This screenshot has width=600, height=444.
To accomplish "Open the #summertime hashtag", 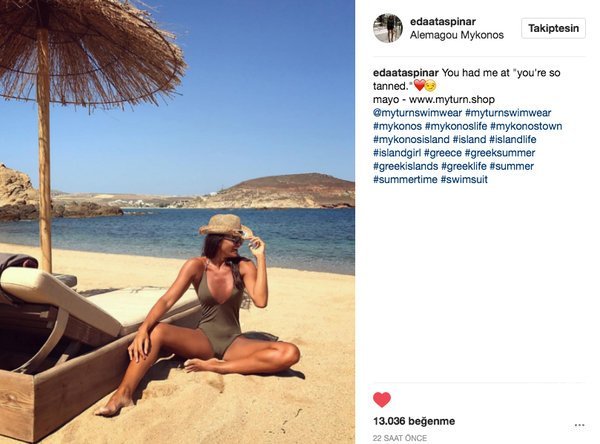I will pos(405,180).
